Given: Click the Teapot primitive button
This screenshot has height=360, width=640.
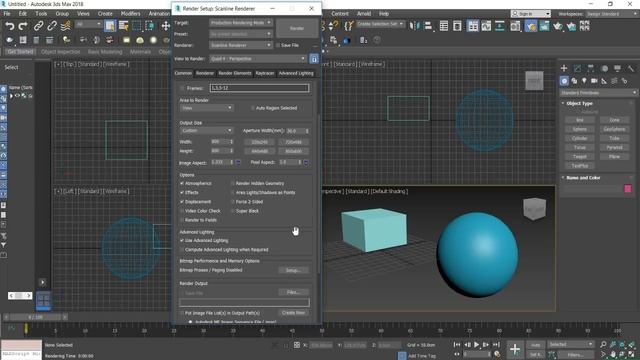Looking at the screenshot, I should point(580,157).
